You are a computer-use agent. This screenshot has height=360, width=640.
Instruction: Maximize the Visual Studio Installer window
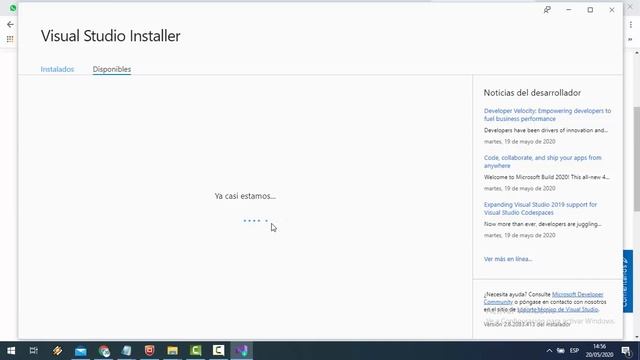pos(590,10)
